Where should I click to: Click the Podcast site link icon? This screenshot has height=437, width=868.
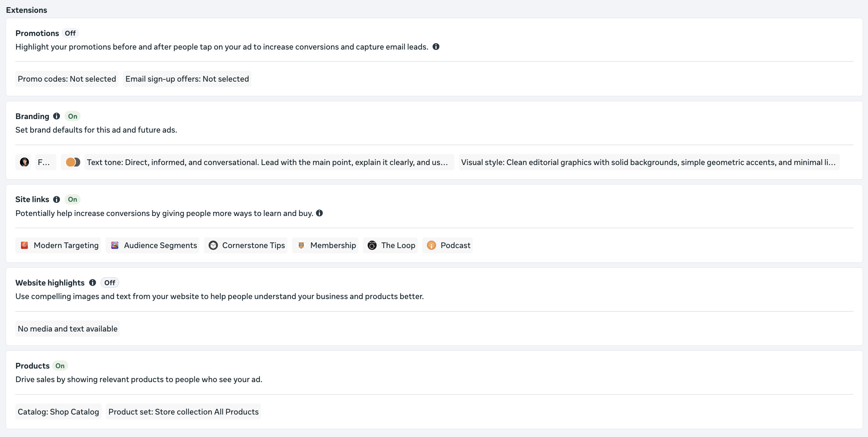coord(432,245)
